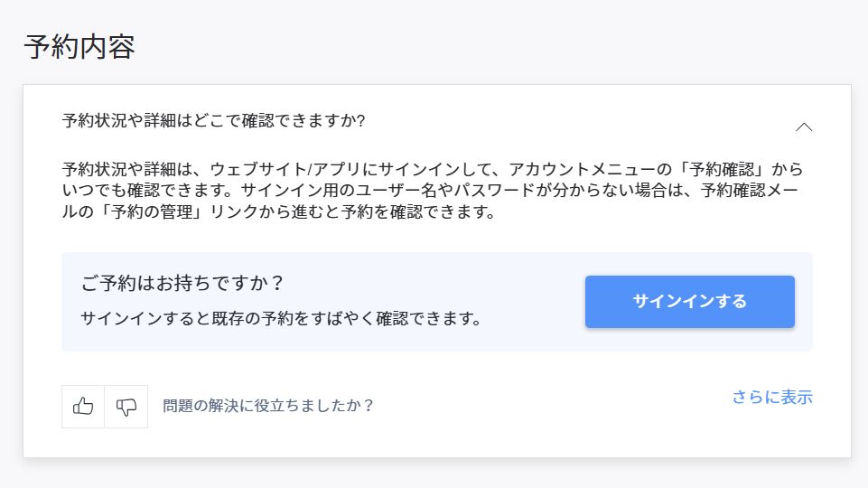Toggle the 予約状況や詳細はどこで確認できますか? question
This screenshot has width=868, height=488.
pyautogui.click(x=213, y=120)
